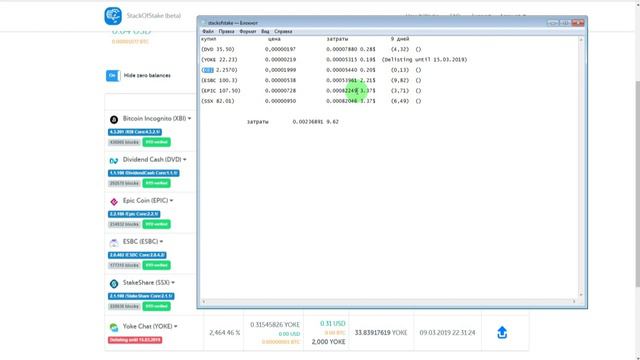The width and height of the screenshot is (640, 360).
Task: Click the blue version badge under Bitcoin Incognito
Action: [135, 132]
